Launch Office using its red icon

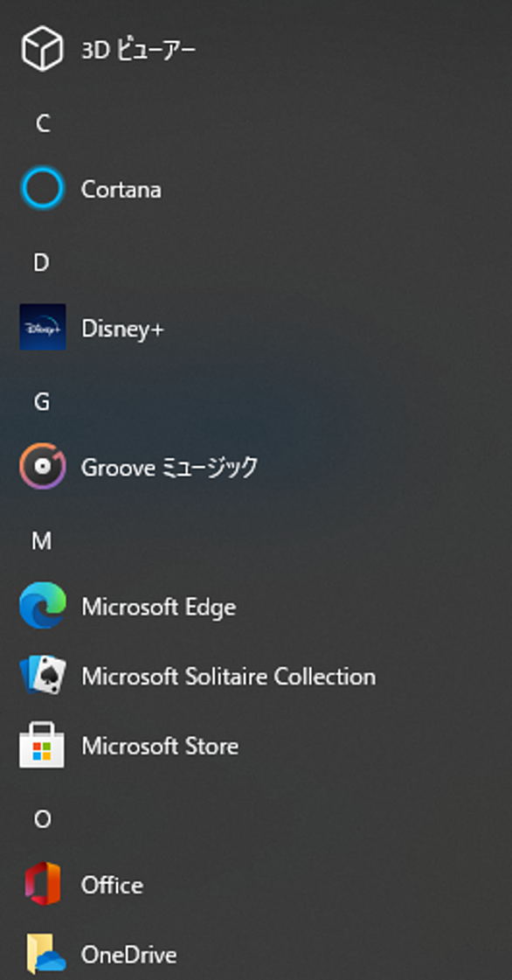coord(43,885)
